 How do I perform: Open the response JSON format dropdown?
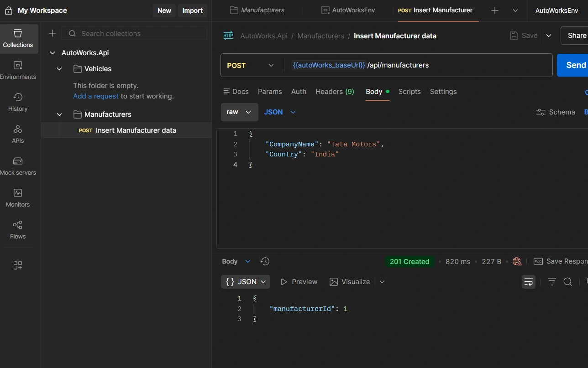tap(246, 282)
